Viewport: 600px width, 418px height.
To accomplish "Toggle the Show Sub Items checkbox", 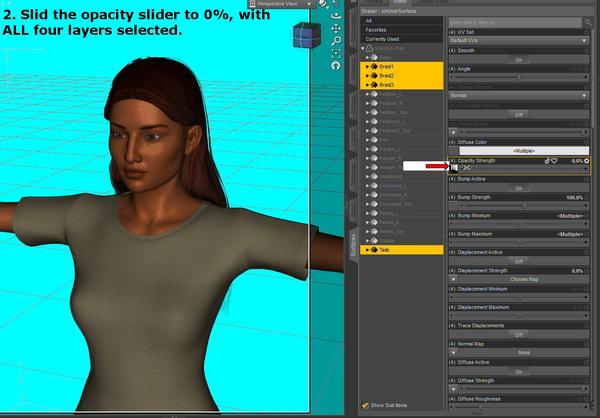I will pos(365,405).
